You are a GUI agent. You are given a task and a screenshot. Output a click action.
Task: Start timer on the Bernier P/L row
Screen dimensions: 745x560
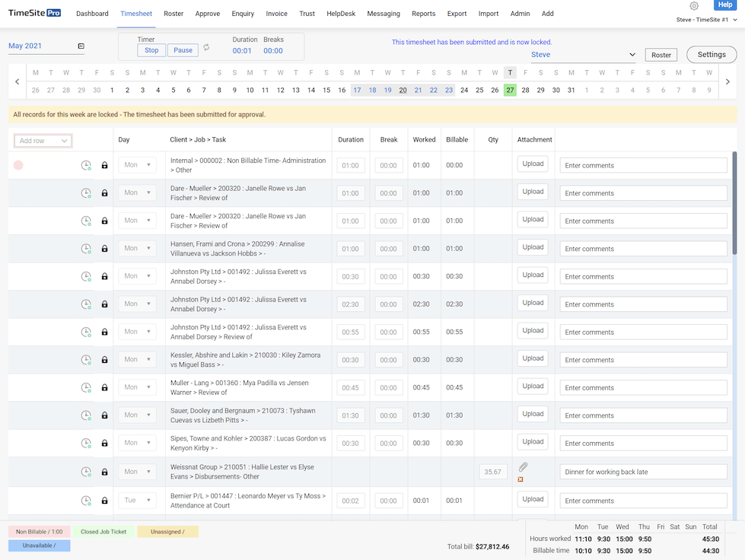[x=86, y=500]
